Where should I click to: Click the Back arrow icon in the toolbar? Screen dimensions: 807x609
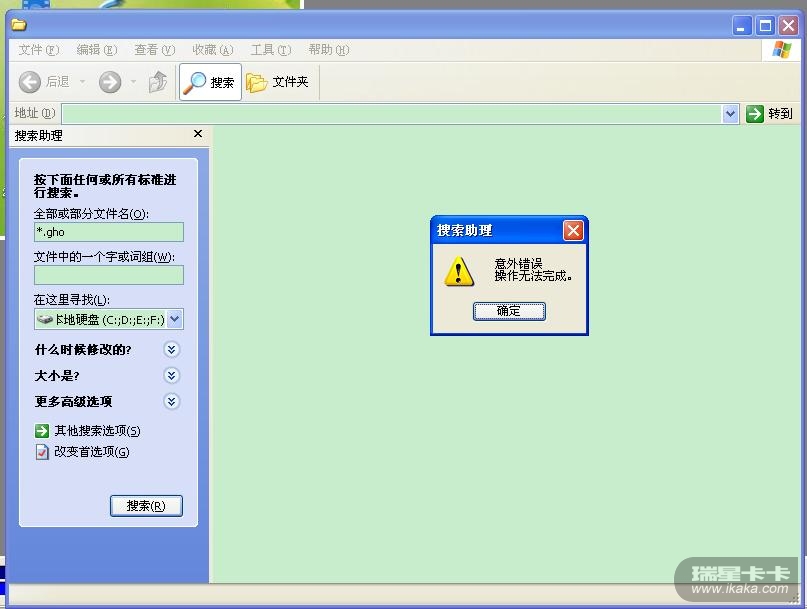(30, 82)
